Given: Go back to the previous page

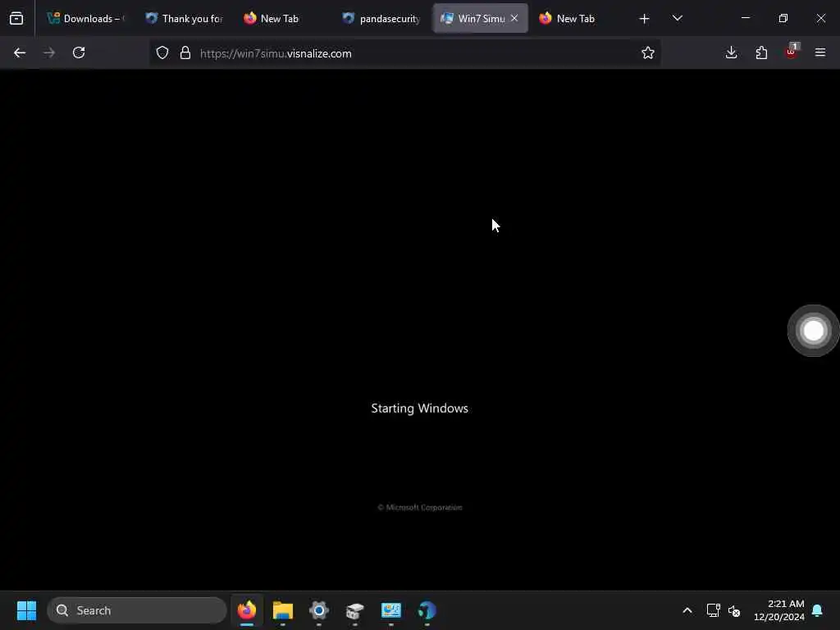Looking at the screenshot, I should click(x=20, y=52).
